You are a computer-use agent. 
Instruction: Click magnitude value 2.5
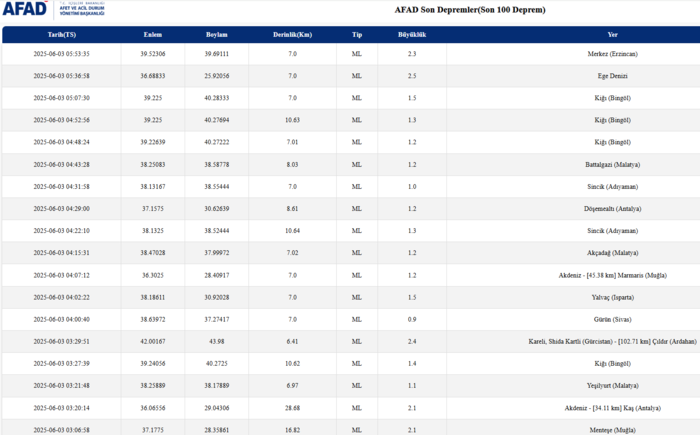click(x=412, y=76)
